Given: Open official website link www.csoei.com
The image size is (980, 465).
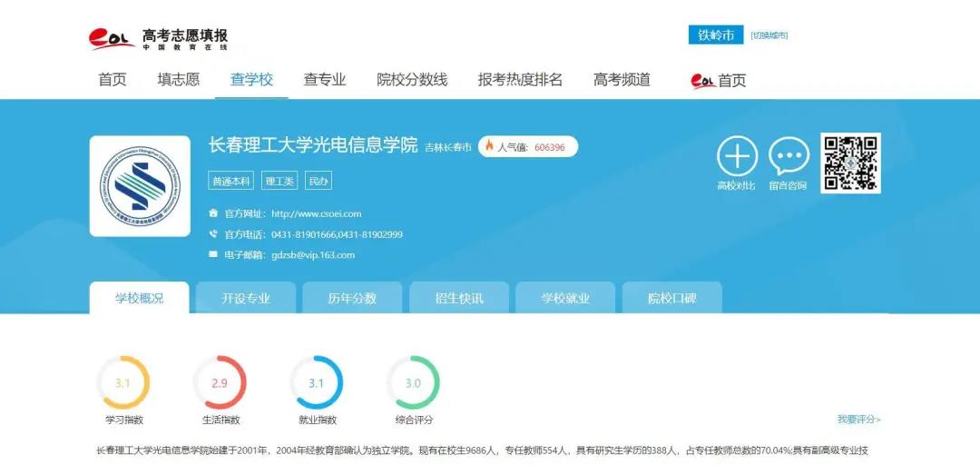Looking at the screenshot, I should (316, 214).
